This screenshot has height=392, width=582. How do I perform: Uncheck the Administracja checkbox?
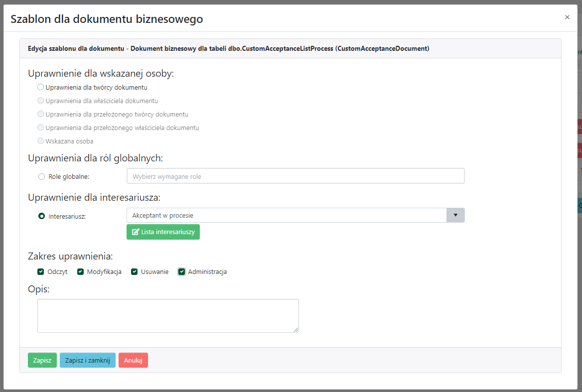pyautogui.click(x=182, y=272)
